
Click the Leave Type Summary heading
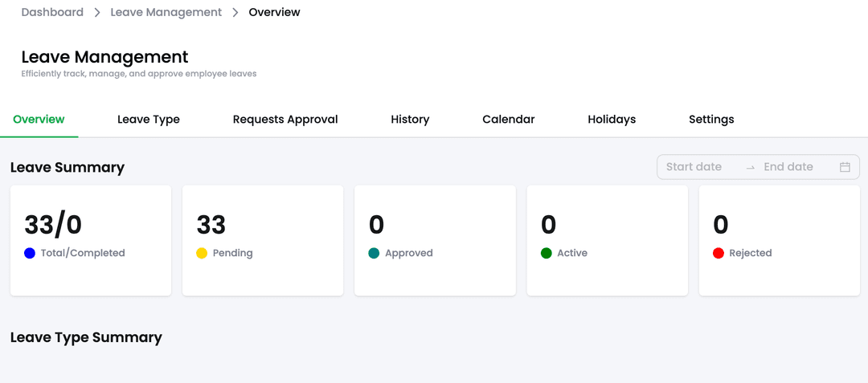86,338
